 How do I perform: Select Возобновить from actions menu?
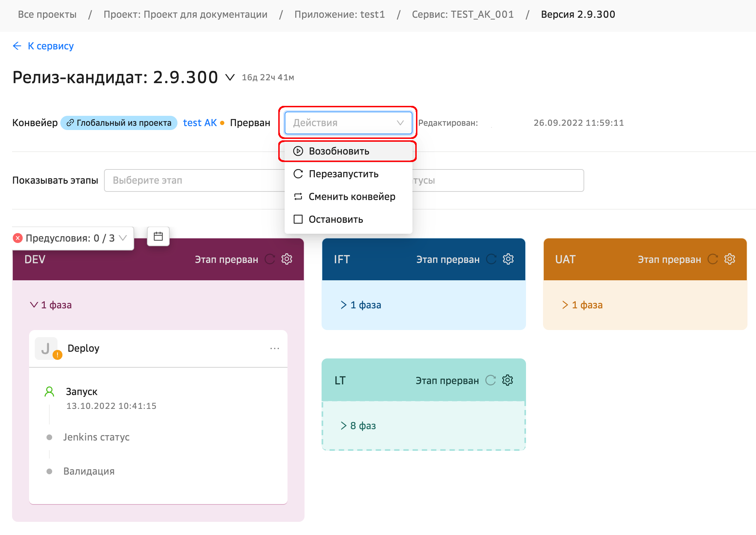(x=339, y=151)
